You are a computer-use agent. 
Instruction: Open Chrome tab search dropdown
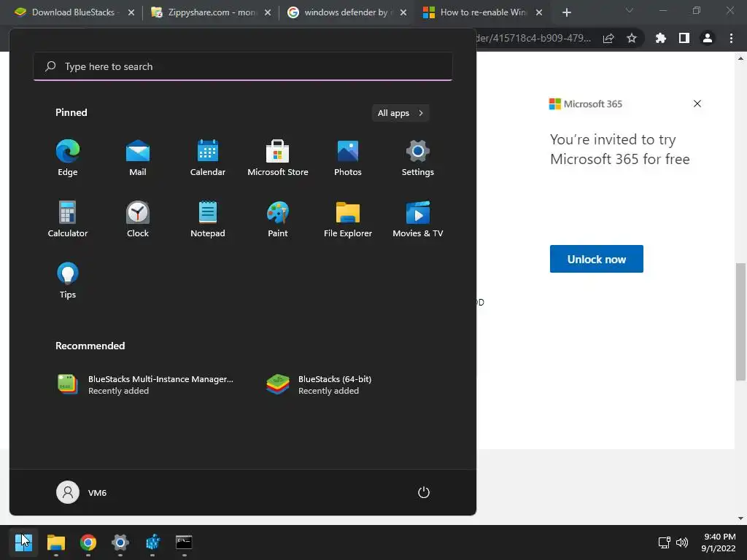coord(630,10)
